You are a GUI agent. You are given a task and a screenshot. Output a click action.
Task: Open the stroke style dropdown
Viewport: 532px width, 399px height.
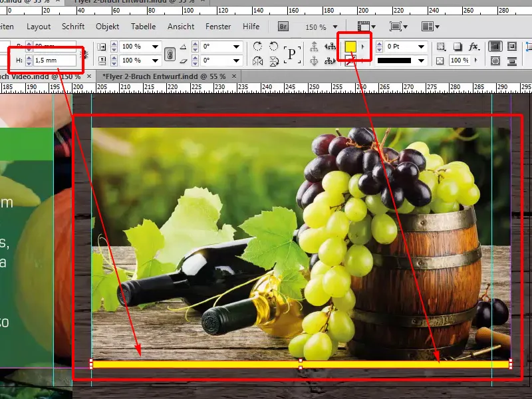point(421,61)
